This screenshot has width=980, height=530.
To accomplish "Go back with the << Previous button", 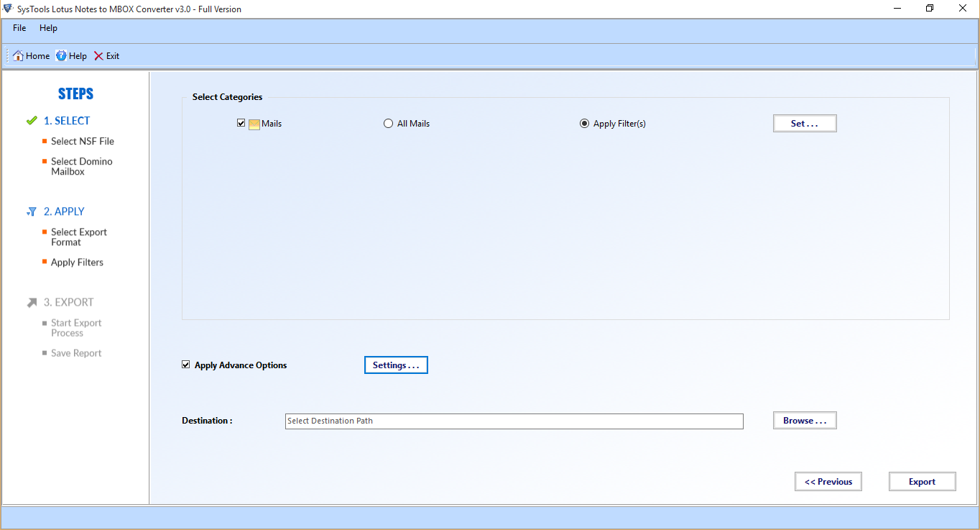I will point(828,482).
